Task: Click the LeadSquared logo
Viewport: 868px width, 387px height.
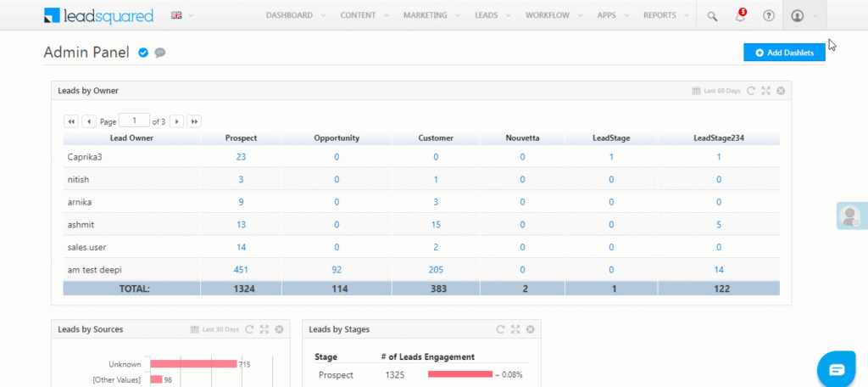Action: 98,15
